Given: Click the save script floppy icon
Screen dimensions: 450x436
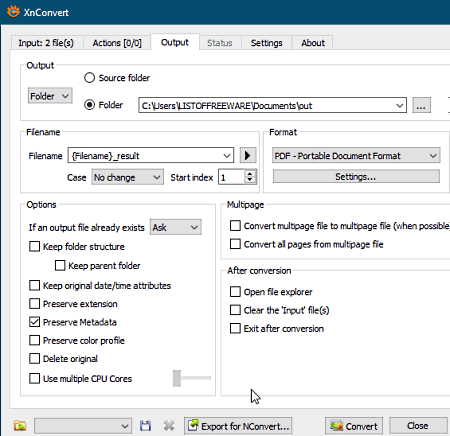Looking at the screenshot, I should coord(145,426).
